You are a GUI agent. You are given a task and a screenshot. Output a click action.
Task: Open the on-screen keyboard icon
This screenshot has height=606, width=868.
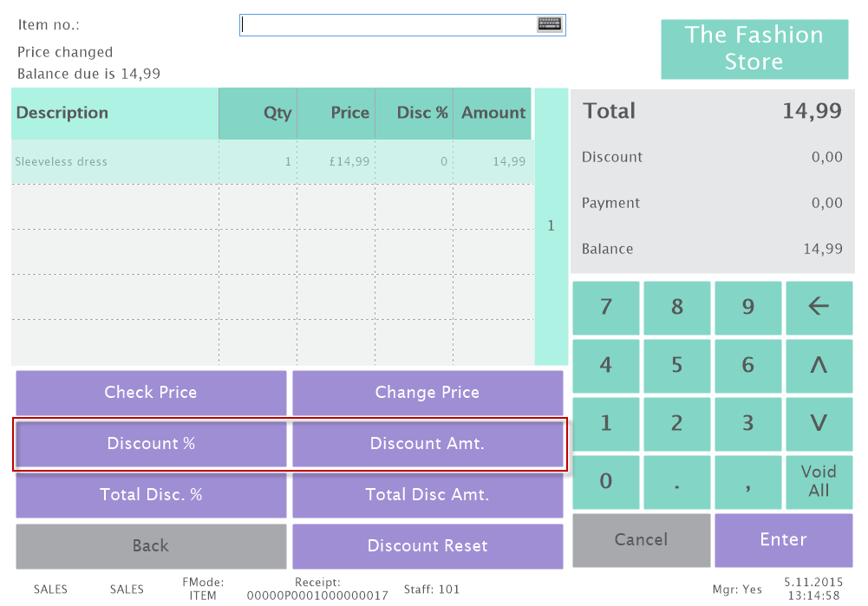click(x=550, y=24)
